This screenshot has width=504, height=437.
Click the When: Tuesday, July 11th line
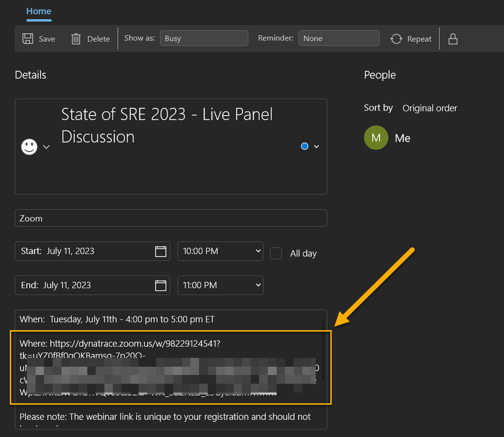tap(117, 319)
